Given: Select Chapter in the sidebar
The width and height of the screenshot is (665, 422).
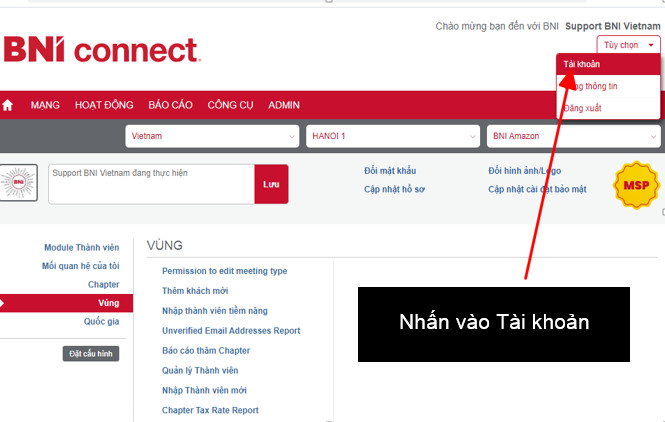Looking at the screenshot, I should point(103,285).
